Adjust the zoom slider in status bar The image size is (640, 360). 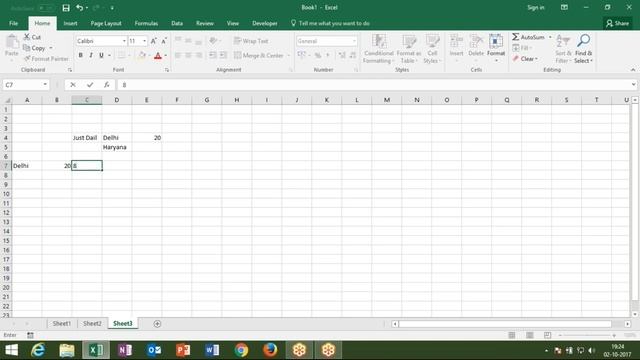(587, 335)
